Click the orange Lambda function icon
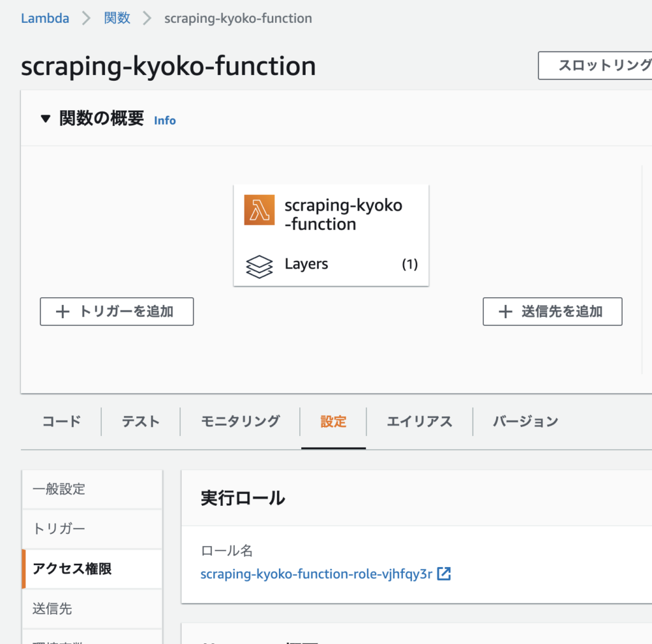652x644 pixels. point(259,210)
